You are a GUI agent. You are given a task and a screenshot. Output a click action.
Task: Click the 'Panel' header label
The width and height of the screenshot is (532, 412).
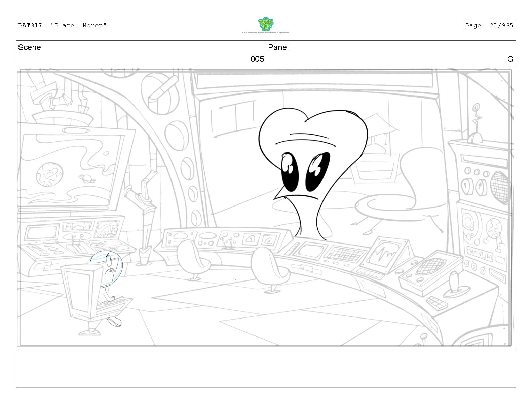pos(278,47)
